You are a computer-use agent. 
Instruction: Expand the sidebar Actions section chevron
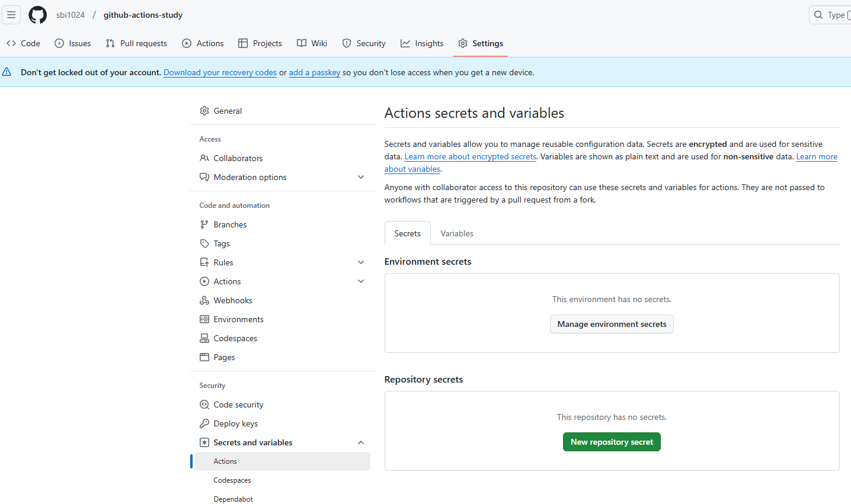(361, 281)
